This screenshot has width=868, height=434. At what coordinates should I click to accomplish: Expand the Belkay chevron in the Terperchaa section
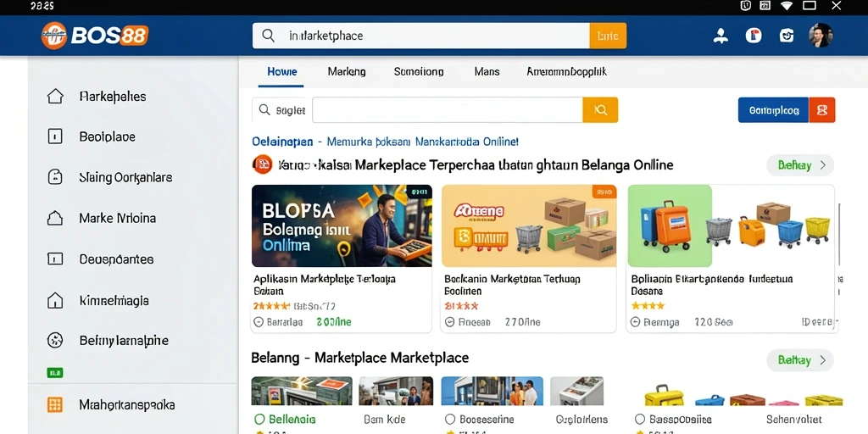click(822, 165)
